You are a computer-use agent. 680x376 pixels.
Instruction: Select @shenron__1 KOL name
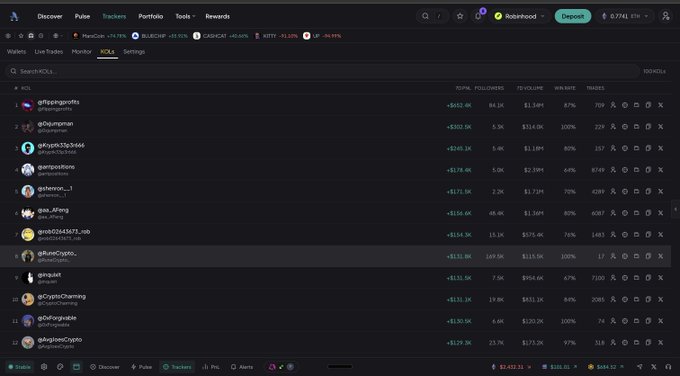point(55,189)
